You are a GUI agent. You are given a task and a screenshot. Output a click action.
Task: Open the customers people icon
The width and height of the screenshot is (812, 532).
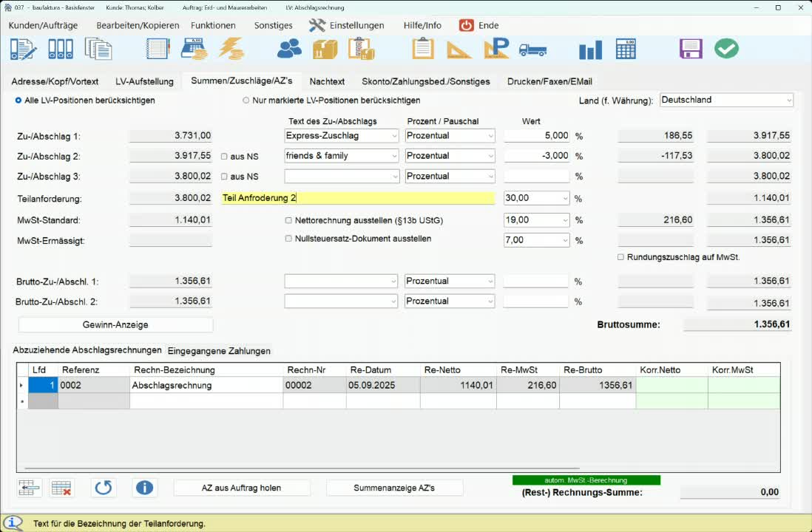tap(289, 49)
